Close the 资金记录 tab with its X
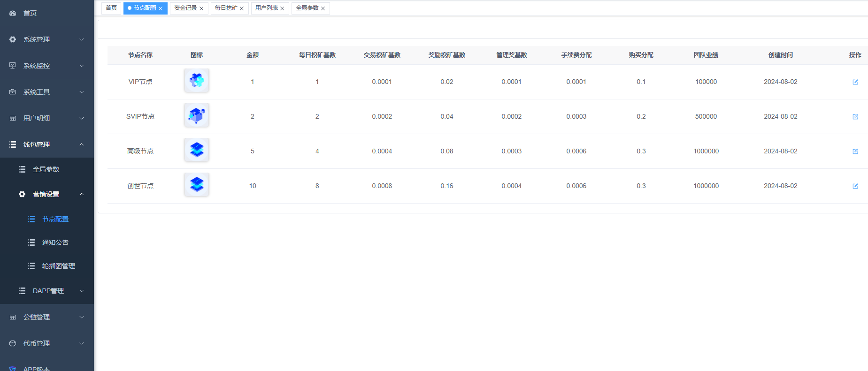The image size is (868, 371). tap(201, 8)
